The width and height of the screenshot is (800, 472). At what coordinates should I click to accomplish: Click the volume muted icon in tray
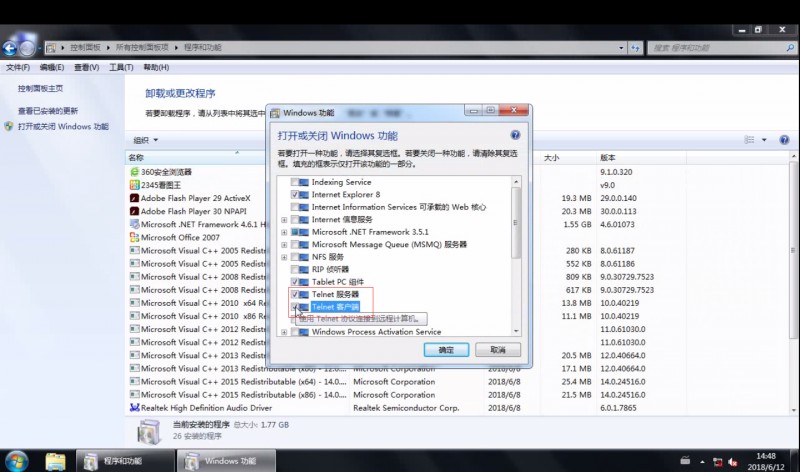click(x=733, y=462)
